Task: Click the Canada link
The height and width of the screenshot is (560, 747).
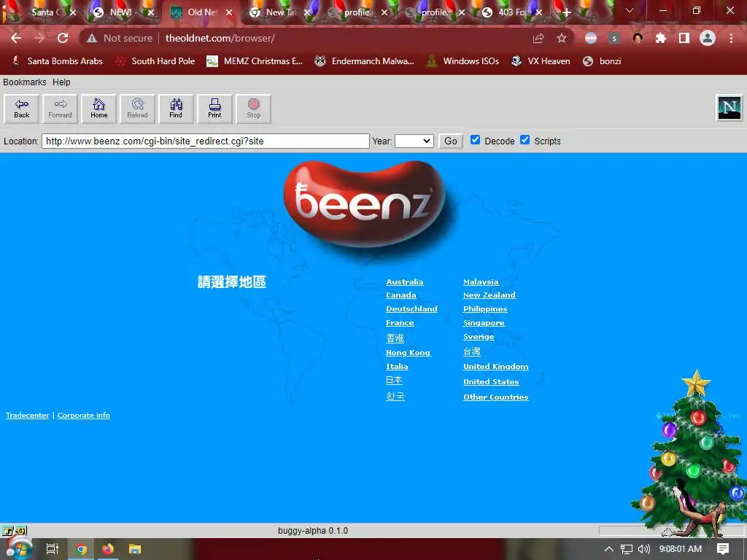Action: point(401,295)
